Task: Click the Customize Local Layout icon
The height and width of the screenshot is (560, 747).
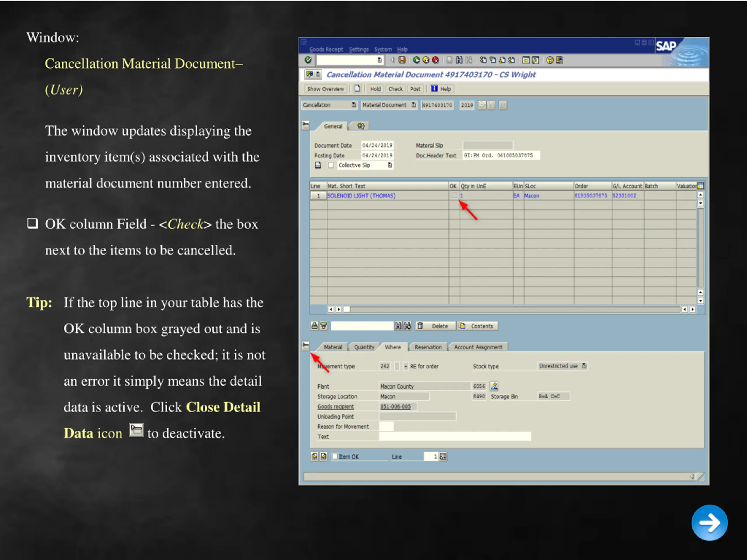Action: tap(560, 60)
